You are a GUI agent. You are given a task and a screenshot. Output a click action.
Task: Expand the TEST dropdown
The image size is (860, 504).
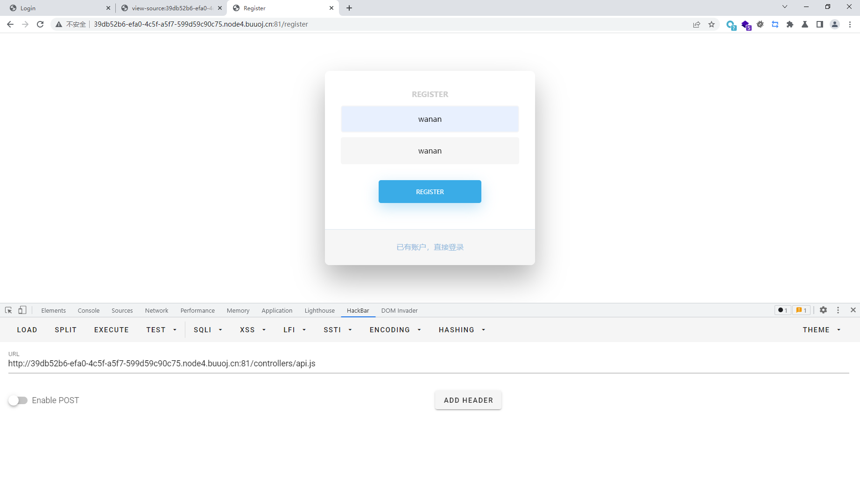(162, 330)
